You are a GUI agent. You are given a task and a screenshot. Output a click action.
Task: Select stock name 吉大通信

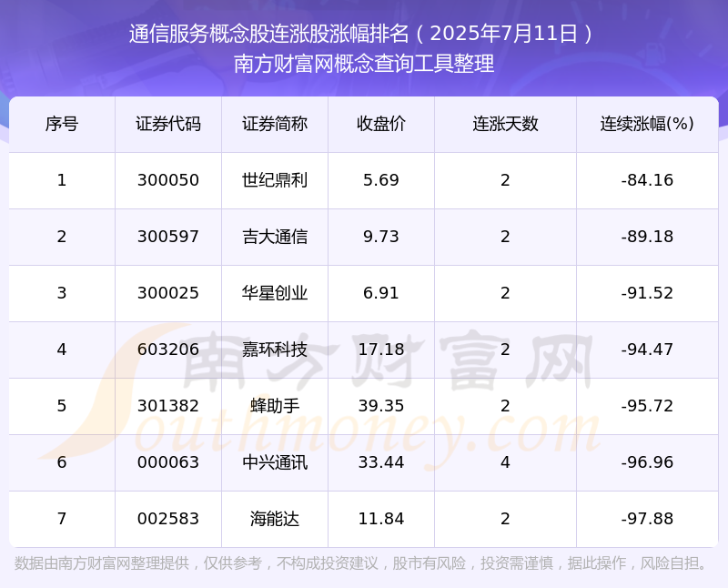[275, 237]
